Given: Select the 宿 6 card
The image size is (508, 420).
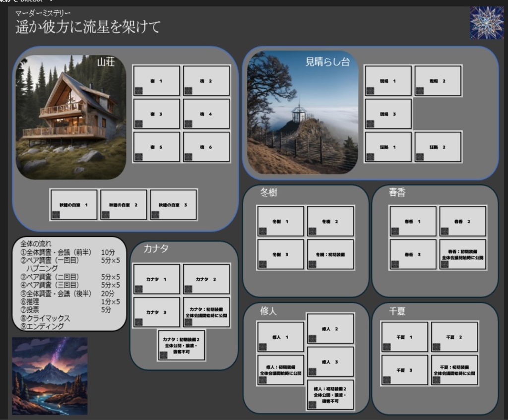Looking at the screenshot, I should pos(206,147).
